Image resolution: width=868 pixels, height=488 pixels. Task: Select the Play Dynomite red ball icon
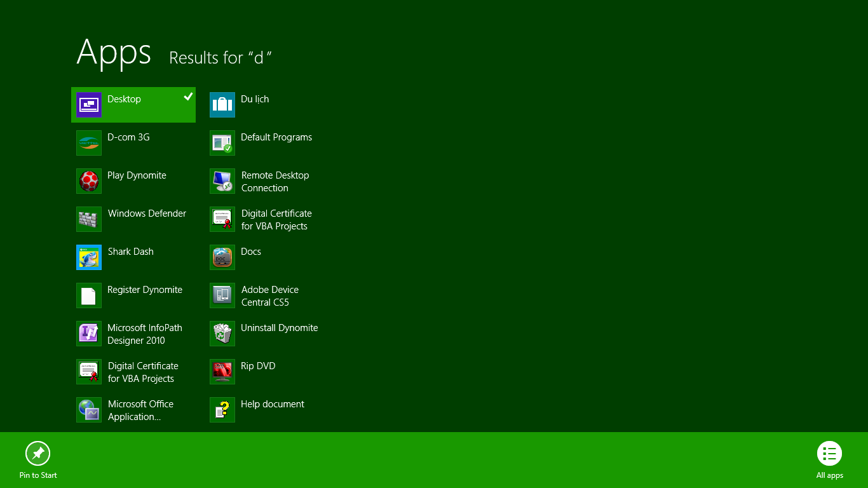pyautogui.click(x=89, y=181)
